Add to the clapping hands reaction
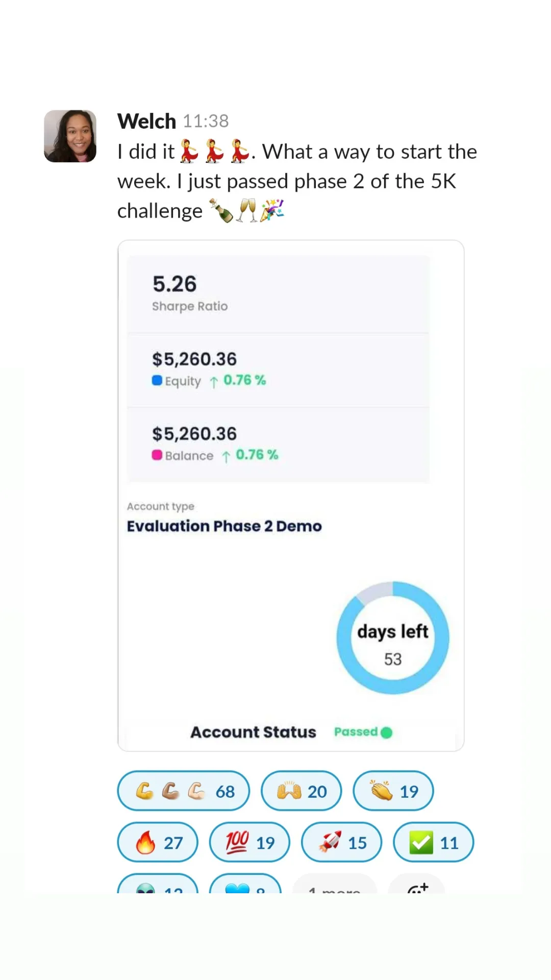The width and height of the screenshot is (551, 980). tap(393, 791)
